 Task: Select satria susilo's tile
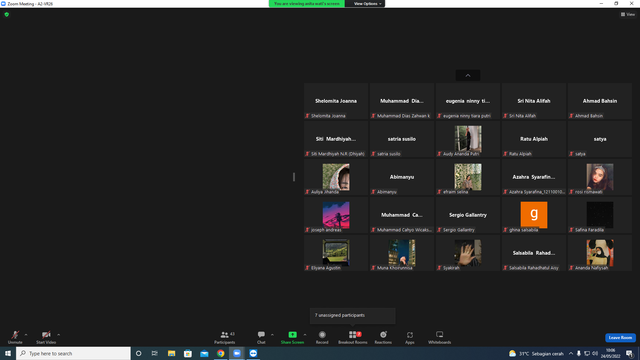click(x=402, y=139)
